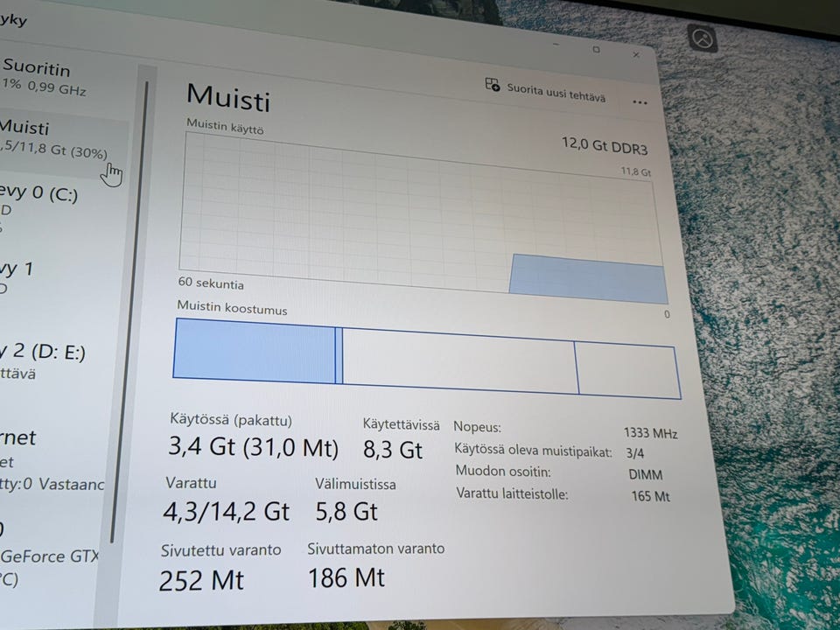Select the Suoritin (CPU) performance item
Viewport: 840px width, 630px height.
(x=45, y=77)
